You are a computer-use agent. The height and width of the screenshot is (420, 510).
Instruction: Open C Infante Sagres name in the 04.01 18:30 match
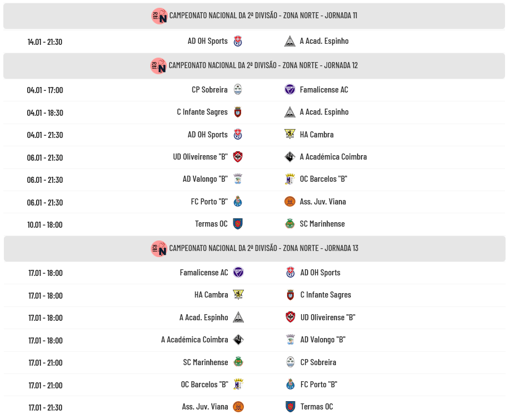point(202,112)
